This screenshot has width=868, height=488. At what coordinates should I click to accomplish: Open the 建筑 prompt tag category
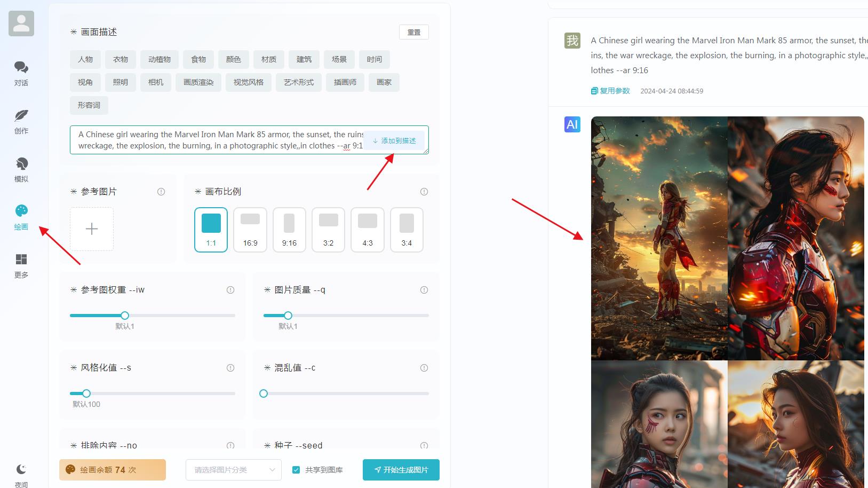pos(304,59)
